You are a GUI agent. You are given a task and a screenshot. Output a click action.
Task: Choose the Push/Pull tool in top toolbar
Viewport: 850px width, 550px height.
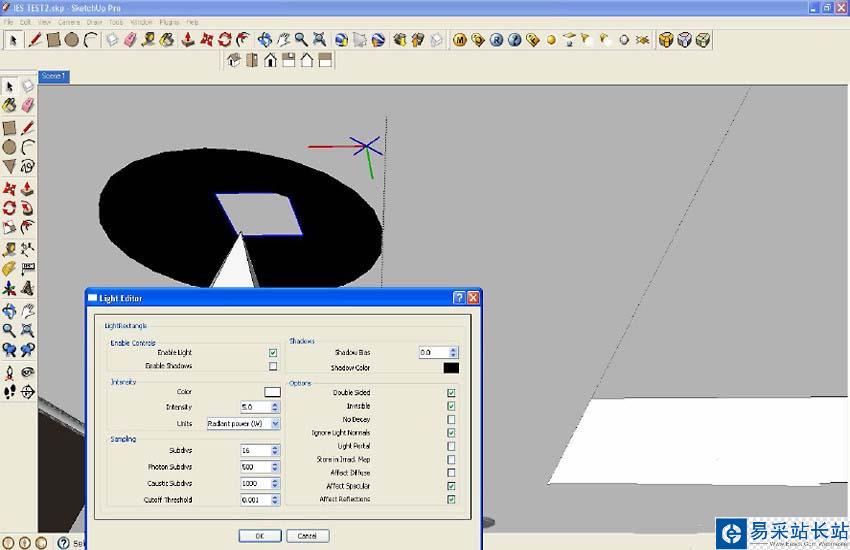tap(188, 40)
